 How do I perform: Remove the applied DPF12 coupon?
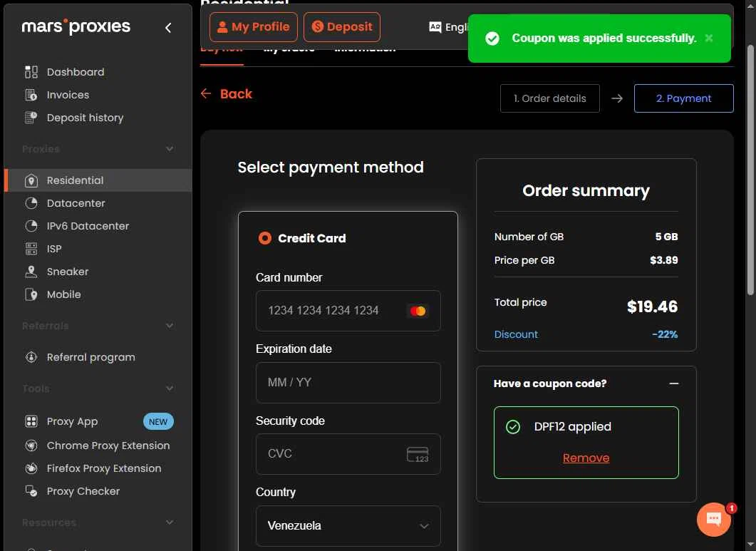pos(586,458)
